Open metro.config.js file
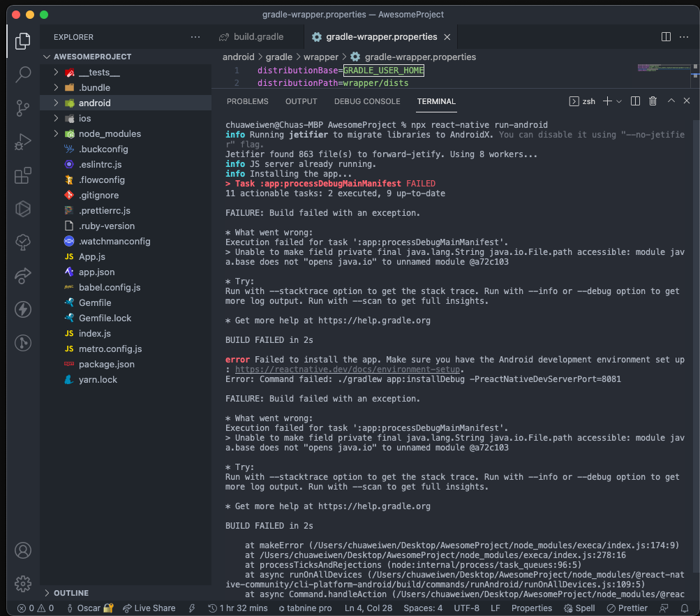This screenshot has width=700, height=616. tap(126, 349)
